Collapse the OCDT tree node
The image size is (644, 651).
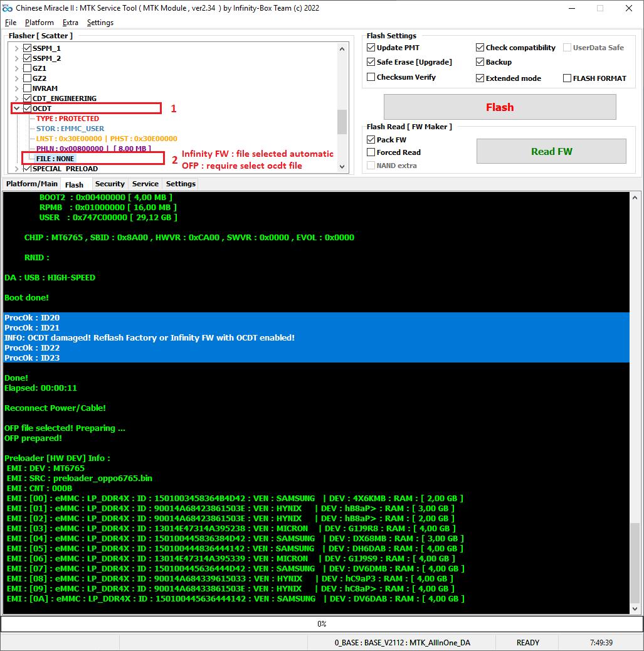tap(16, 109)
